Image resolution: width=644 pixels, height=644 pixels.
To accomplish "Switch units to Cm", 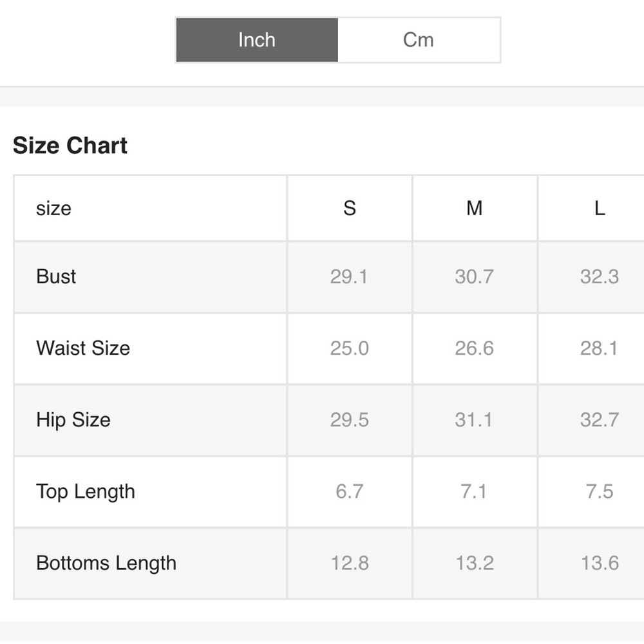I will [419, 40].
